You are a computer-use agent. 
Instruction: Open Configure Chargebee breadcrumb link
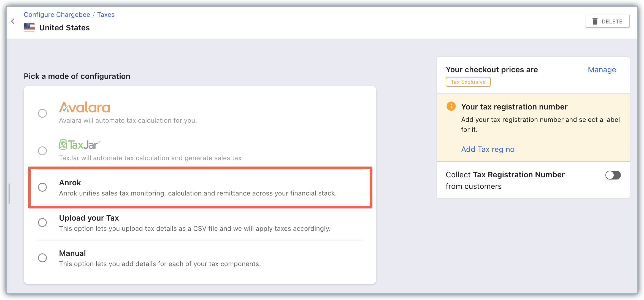pos(57,15)
